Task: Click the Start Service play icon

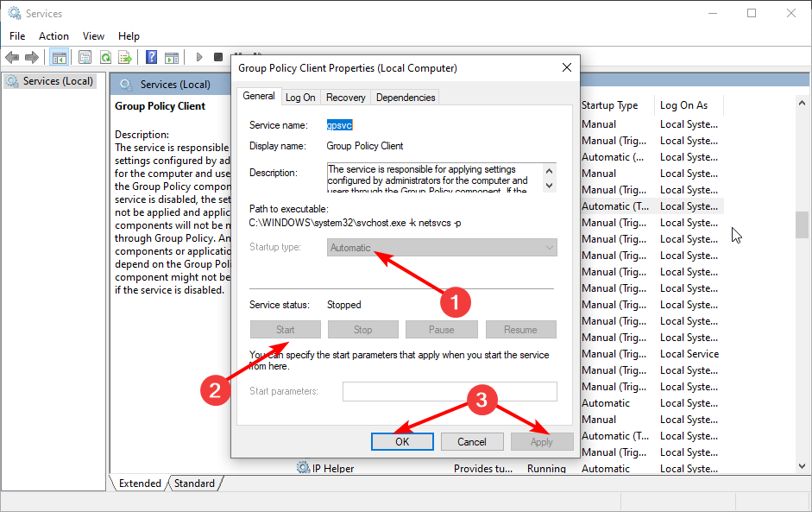Action: (x=198, y=57)
